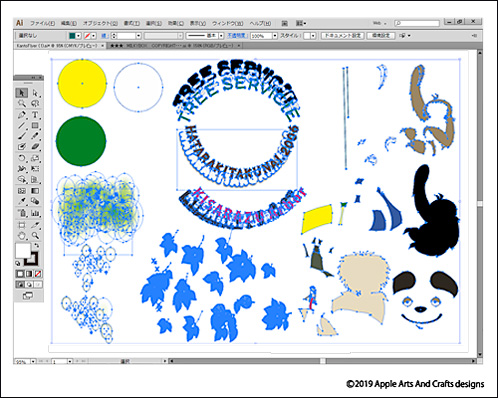Select the Type tool
The height and width of the screenshot is (398, 498).
point(35,115)
